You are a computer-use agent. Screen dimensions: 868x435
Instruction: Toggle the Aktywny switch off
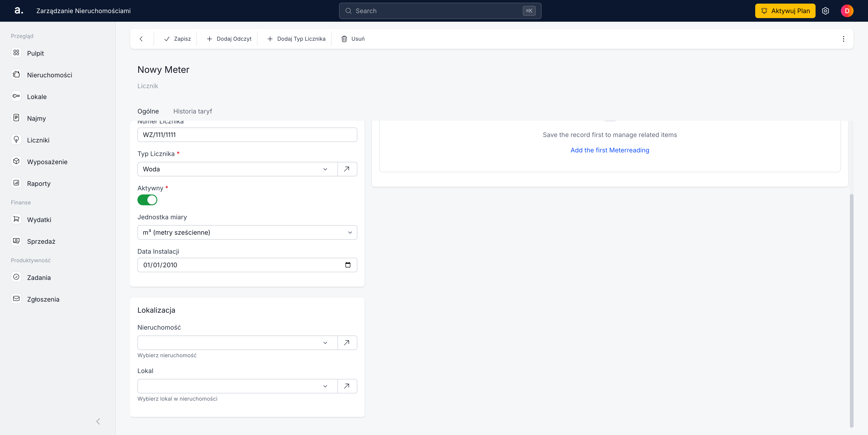click(x=147, y=200)
